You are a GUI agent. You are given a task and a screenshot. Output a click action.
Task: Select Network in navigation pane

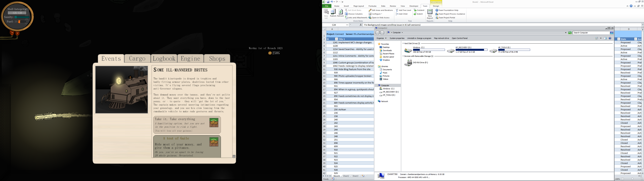(x=383, y=101)
